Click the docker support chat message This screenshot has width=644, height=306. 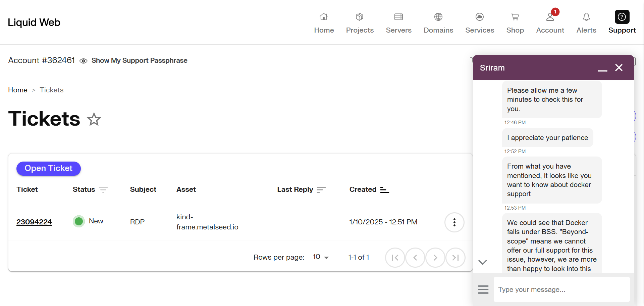pyautogui.click(x=552, y=180)
